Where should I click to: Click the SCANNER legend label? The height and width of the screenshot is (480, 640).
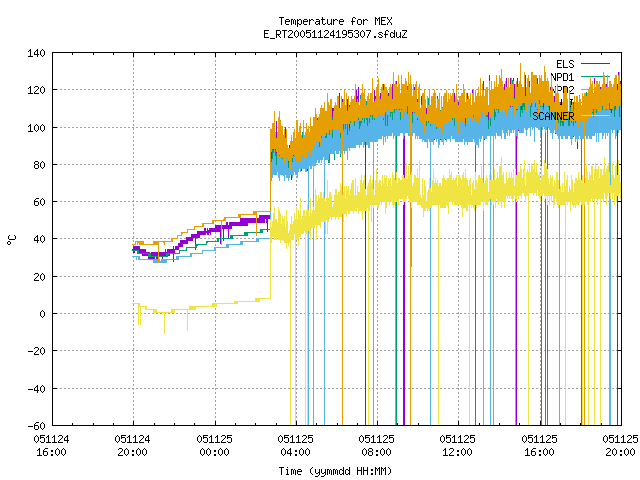pos(553,116)
